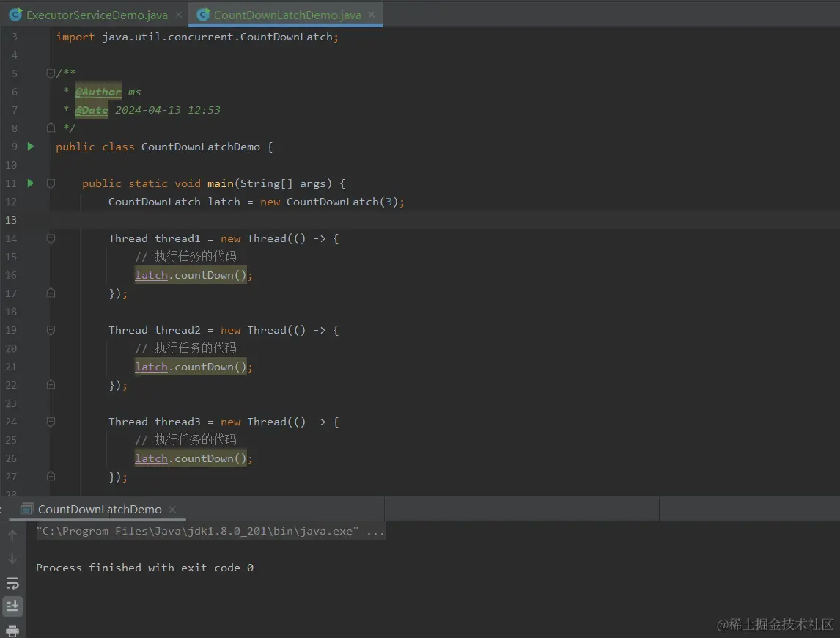This screenshot has height=638, width=840.
Task: Click the Chinese comment on line 25
Action: point(185,439)
